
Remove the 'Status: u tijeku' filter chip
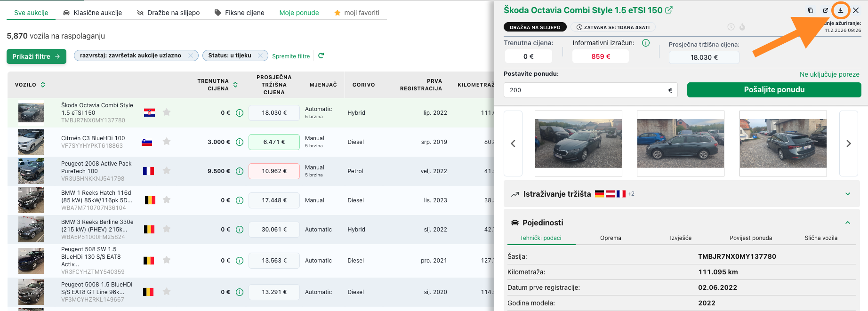260,56
